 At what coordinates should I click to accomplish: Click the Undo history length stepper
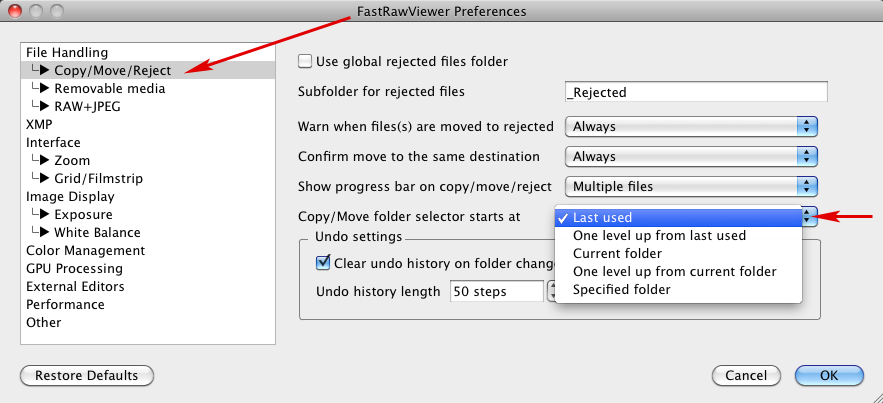551,292
